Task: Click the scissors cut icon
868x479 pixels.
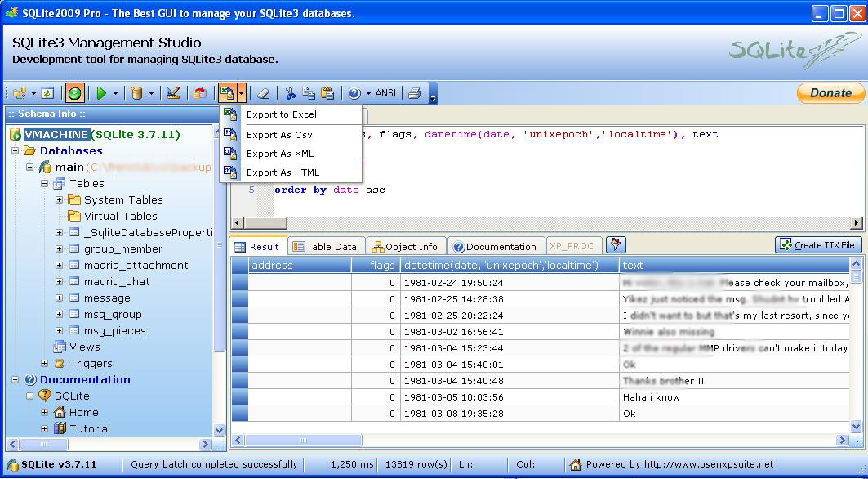Action: (290, 93)
